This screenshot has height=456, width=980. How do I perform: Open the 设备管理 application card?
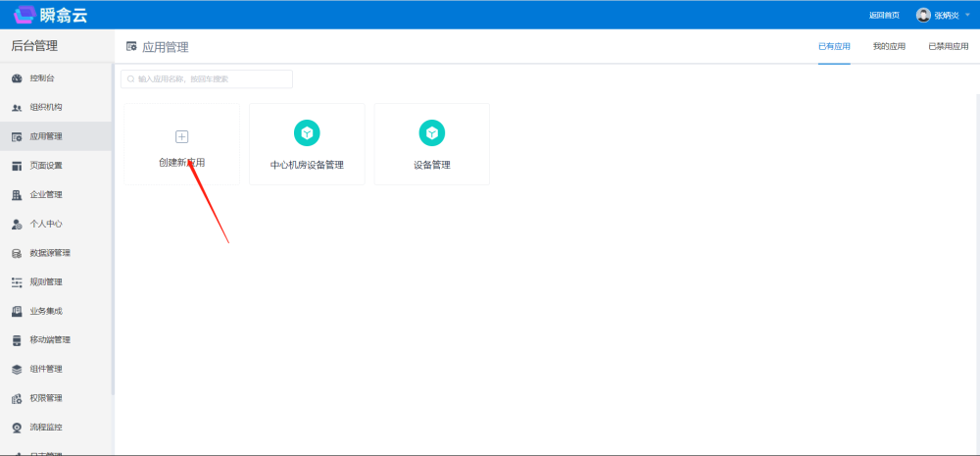pyautogui.click(x=431, y=144)
